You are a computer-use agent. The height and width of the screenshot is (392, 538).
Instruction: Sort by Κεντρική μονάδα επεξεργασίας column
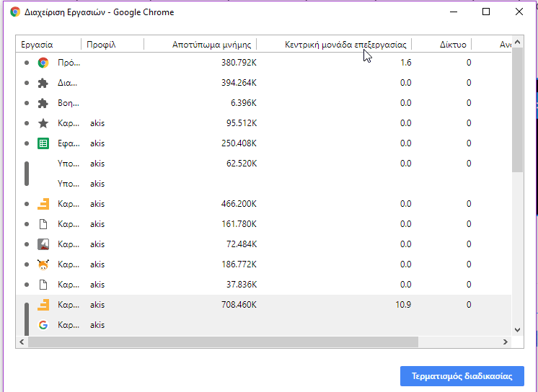[345, 45]
